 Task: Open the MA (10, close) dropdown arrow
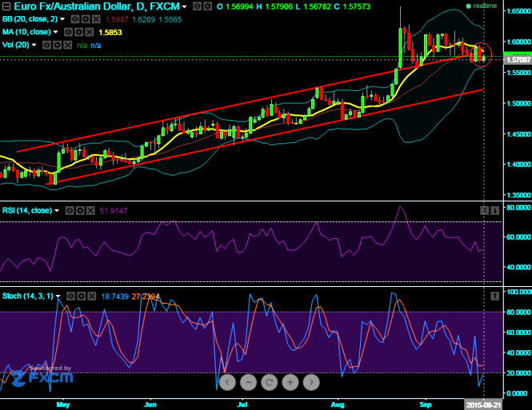(55, 32)
